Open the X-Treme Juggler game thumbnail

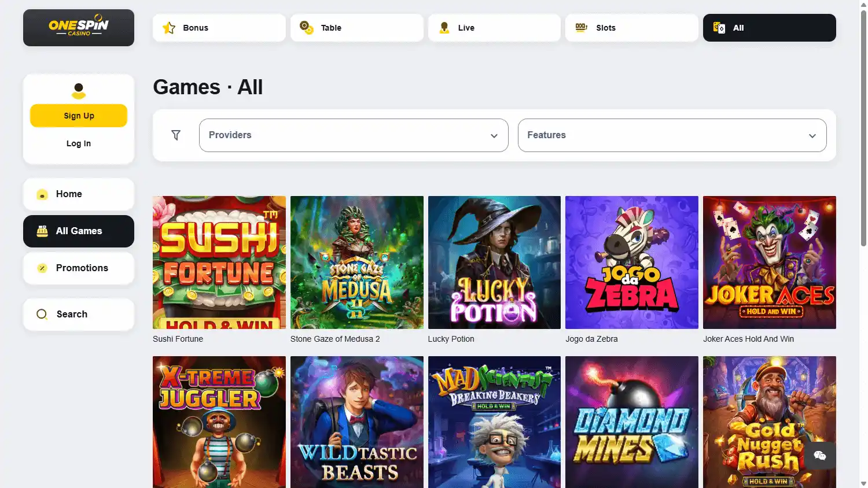(x=219, y=422)
